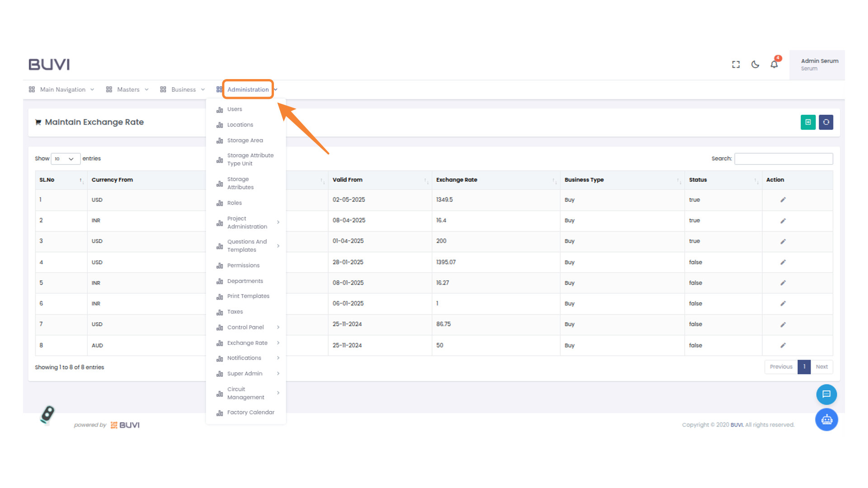This screenshot has width=868, height=488.
Task: Select Users from Administration menu
Action: [235, 109]
